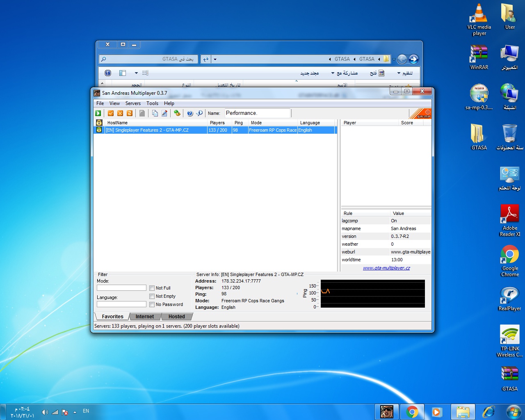Click Explorer window's help icon
The height and width of the screenshot is (420, 525).
(x=108, y=73)
